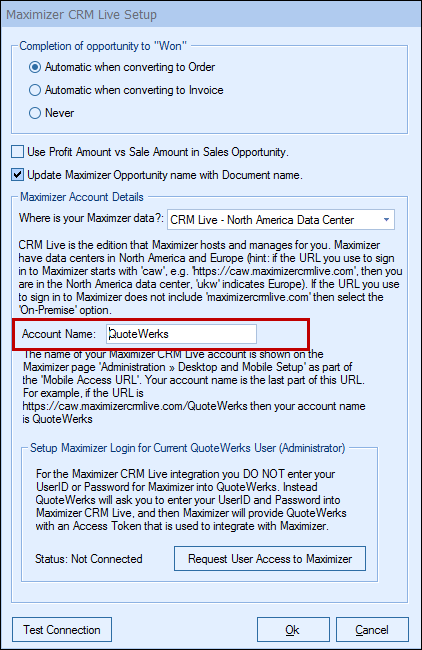Click Request User Access to Maximizer button
The width and height of the screenshot is (422, 650).
[x=270, y=559]
